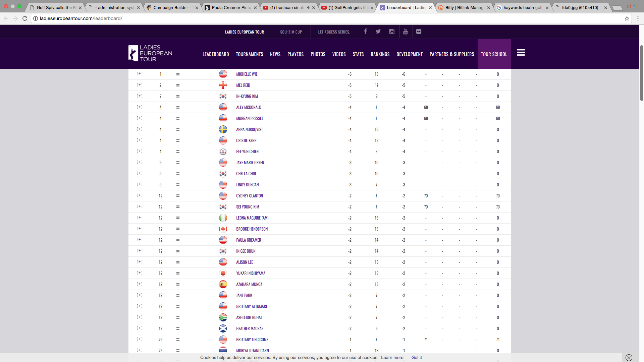Viewport: 644px width, 362px height.
Task: Switch to Campaign Builder browser tab
Action: pos(173,7)
